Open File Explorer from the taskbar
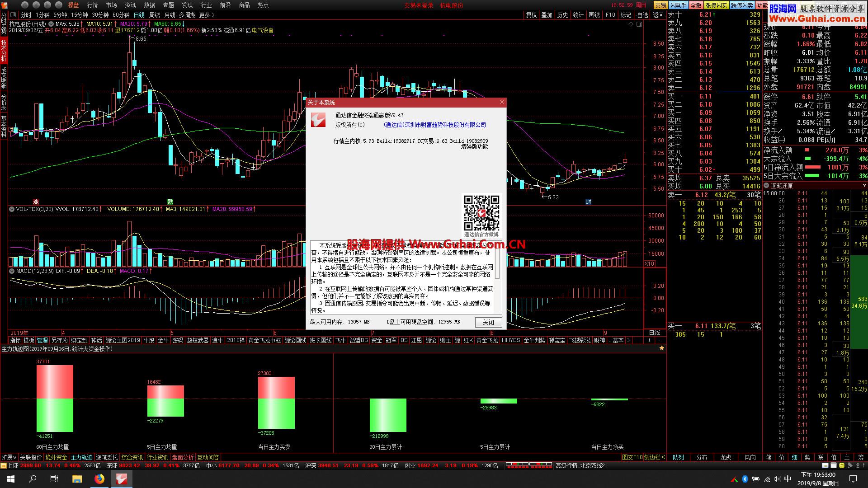 click(77, 479)
